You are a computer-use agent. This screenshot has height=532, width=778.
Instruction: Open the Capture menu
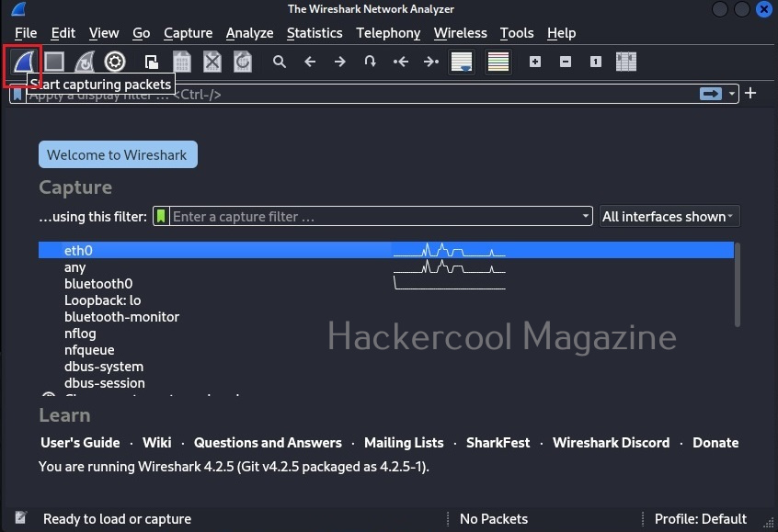[188, 33]
